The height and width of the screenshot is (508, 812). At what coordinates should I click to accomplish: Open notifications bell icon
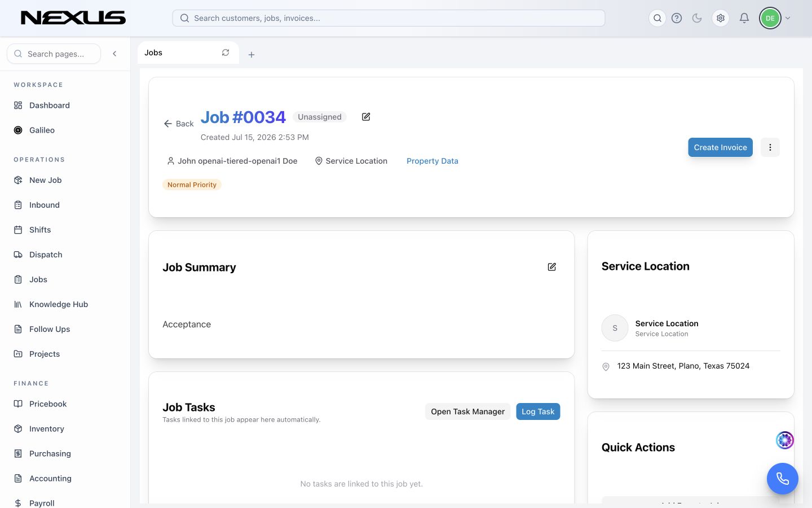744,18
